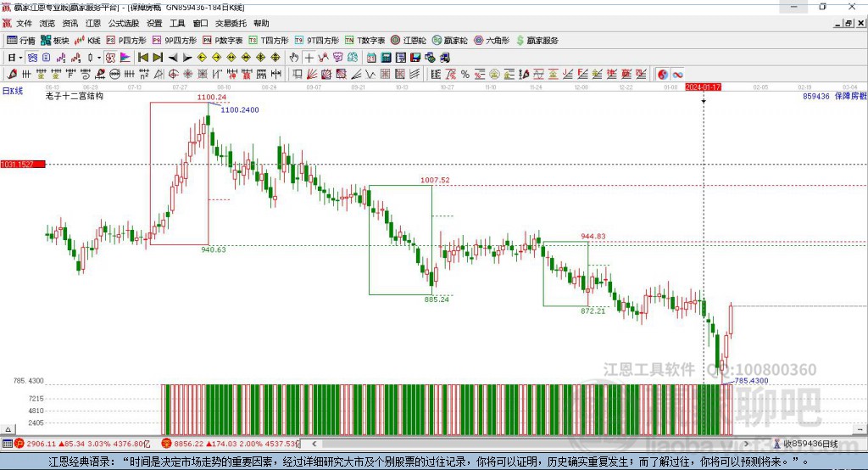The height and width of the screenshot is (470, 868).
Task: Open the calculator icon
Action: click(x=387, y=58)
